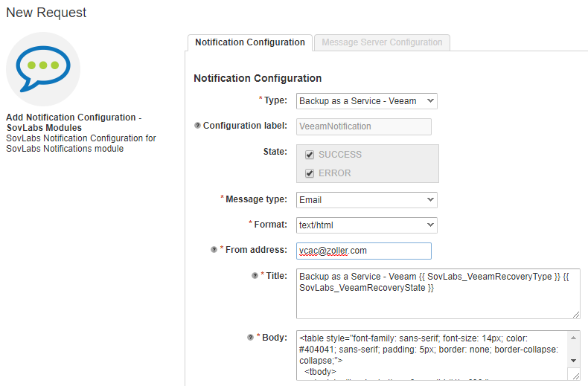This screenshot has height=386, width=588.
Task: Click Body scrollbar up arrow
Action: coord(573,338)
